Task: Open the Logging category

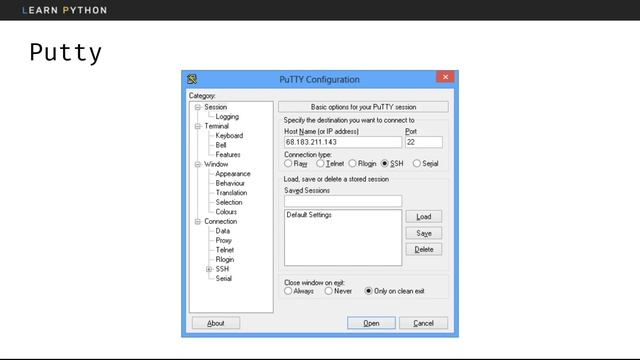Action: (227, 117)
